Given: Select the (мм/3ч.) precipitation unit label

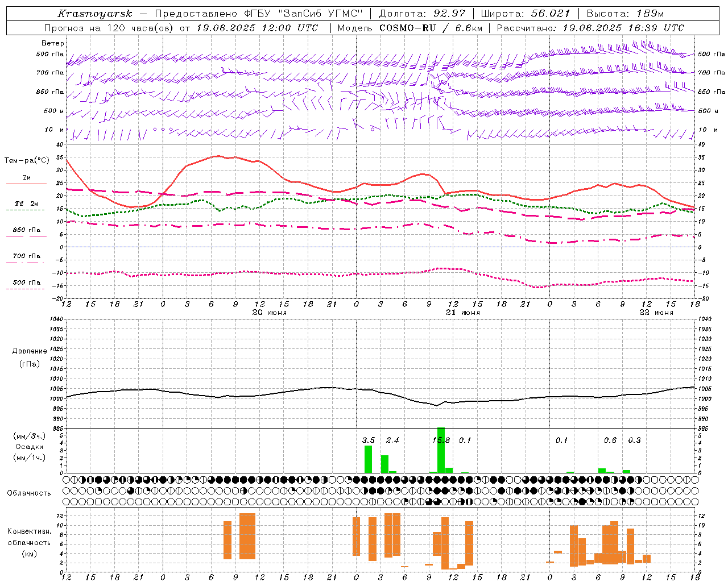Looking at the screenshot, I should click(x=30, y=436).
